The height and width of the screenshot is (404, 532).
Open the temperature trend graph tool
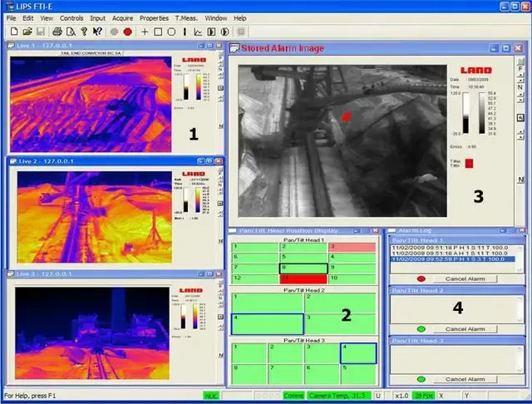coord(198,32)
